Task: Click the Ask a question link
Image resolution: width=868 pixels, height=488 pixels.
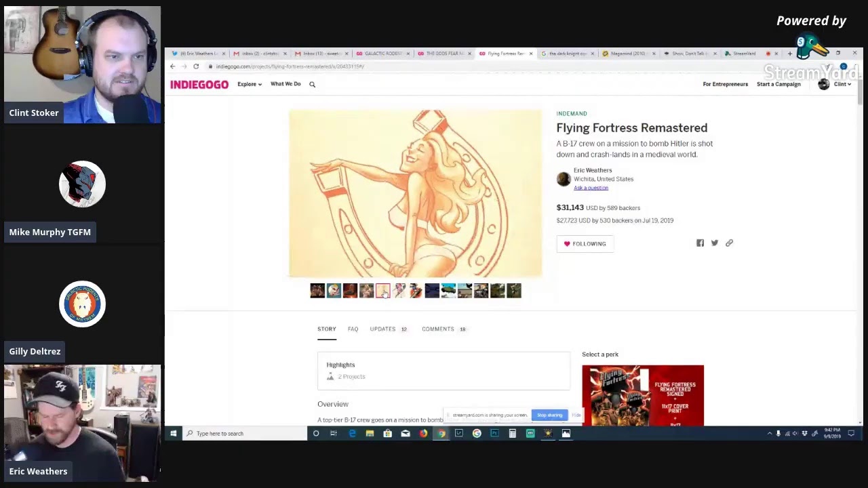Action: point(591,188)
